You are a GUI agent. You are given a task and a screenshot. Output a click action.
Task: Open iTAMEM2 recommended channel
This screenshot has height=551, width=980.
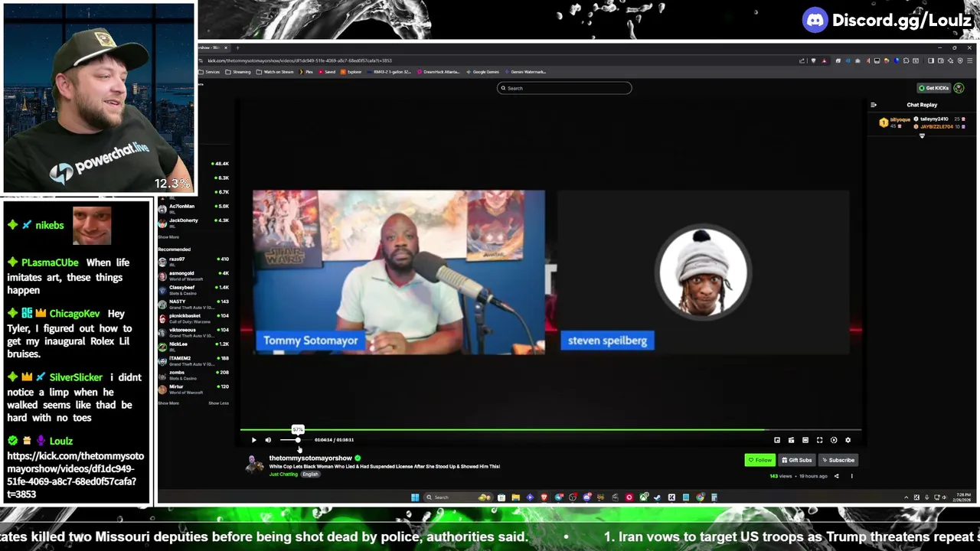click(194, 360)
